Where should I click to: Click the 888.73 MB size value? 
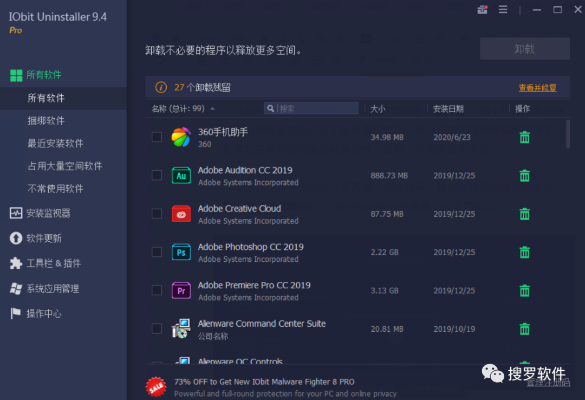[389, 175]
